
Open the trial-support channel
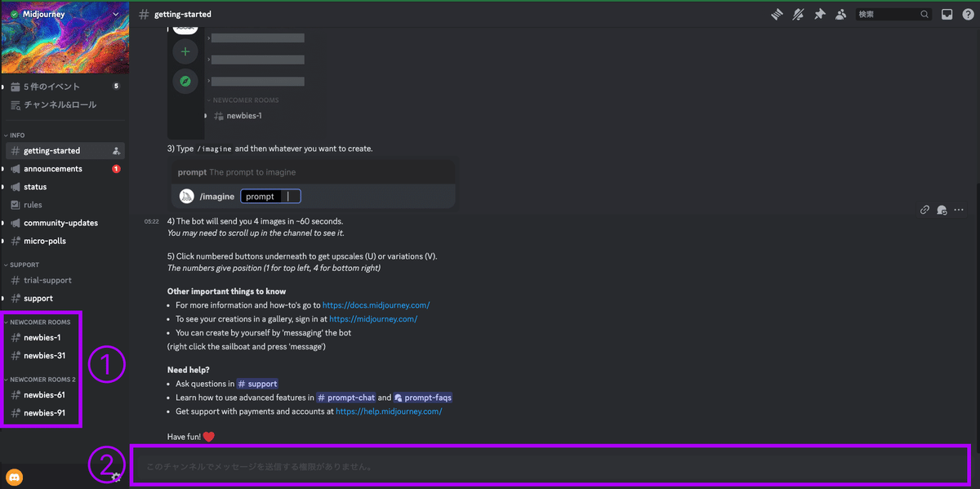48,280
